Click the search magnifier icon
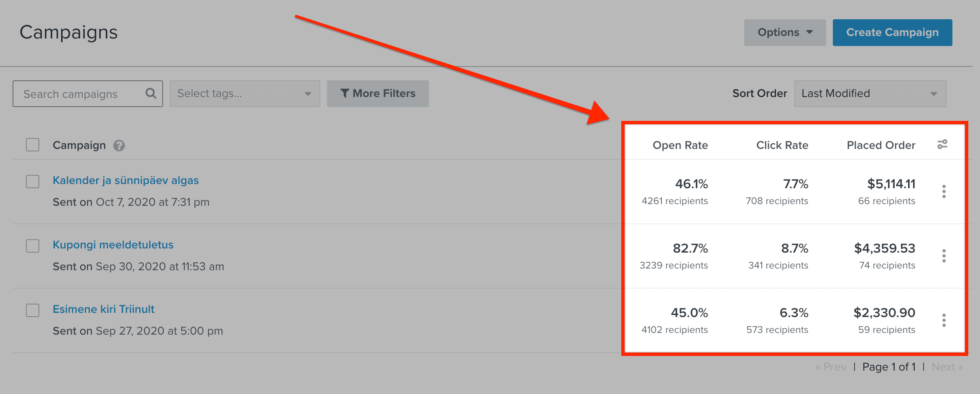 (x=151, y=93)
